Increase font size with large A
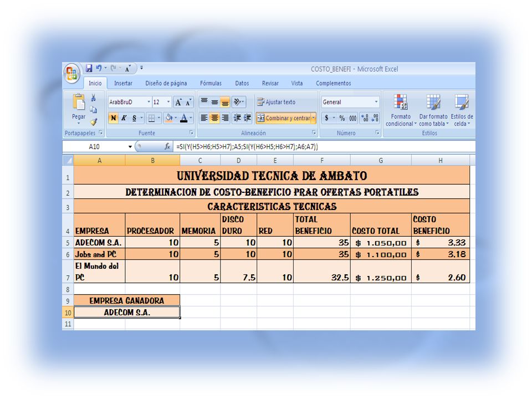This screenshot has height=399, width=532. 178,102
